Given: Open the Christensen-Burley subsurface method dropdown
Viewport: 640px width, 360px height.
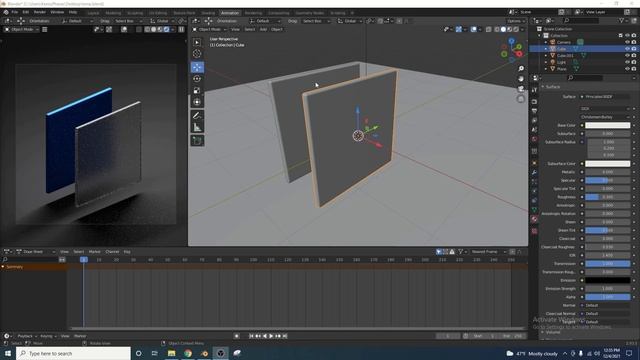Looking at the screenshot, I should tap(606, 117).
